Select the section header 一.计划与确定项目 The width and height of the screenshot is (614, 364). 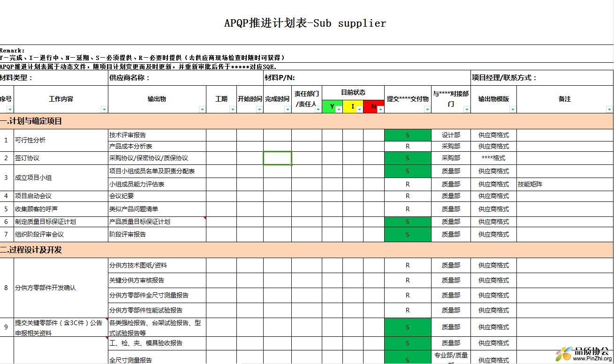307,121
